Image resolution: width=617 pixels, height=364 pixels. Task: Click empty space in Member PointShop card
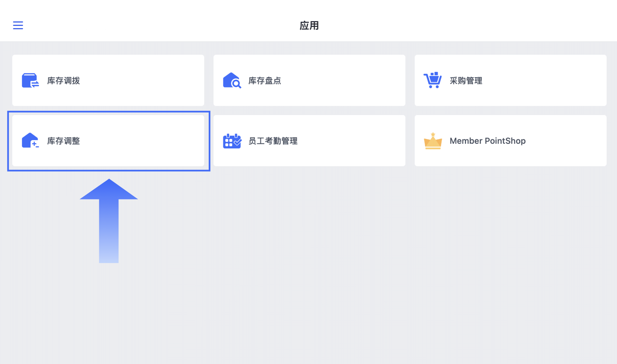pos(568,141)
